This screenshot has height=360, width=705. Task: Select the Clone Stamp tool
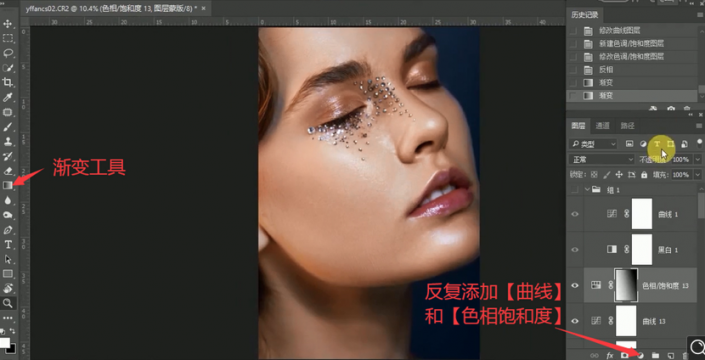[x=8, y=142]
